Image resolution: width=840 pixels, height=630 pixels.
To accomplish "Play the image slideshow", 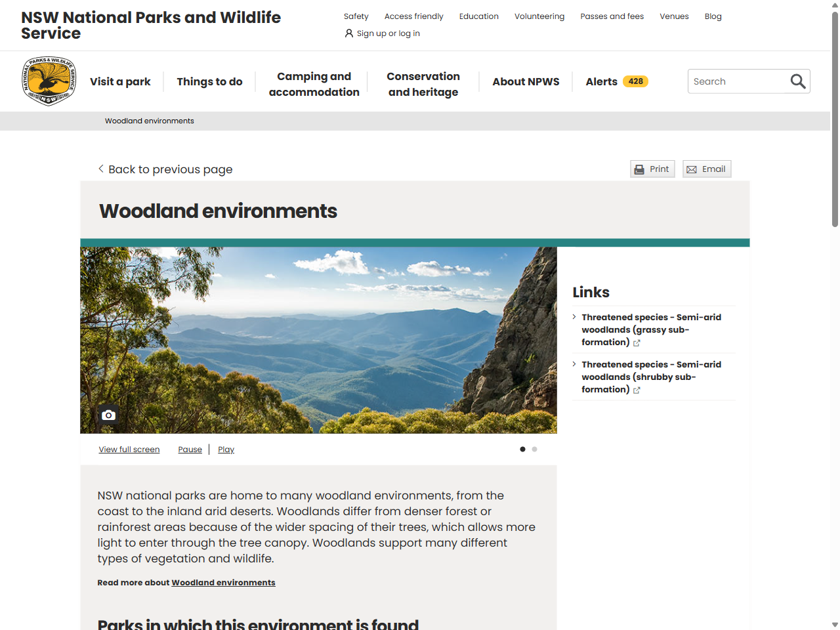I will click(x=226, y=449).
